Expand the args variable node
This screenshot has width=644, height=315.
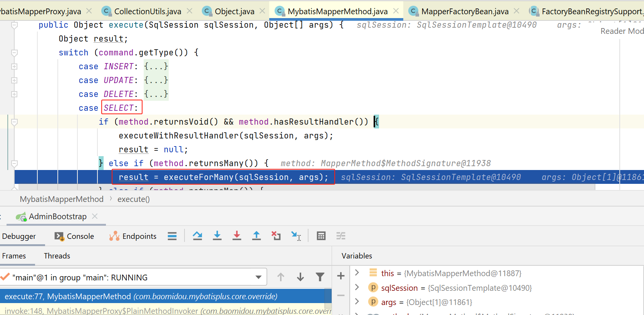pyautogui.click(x=357, y=302)
